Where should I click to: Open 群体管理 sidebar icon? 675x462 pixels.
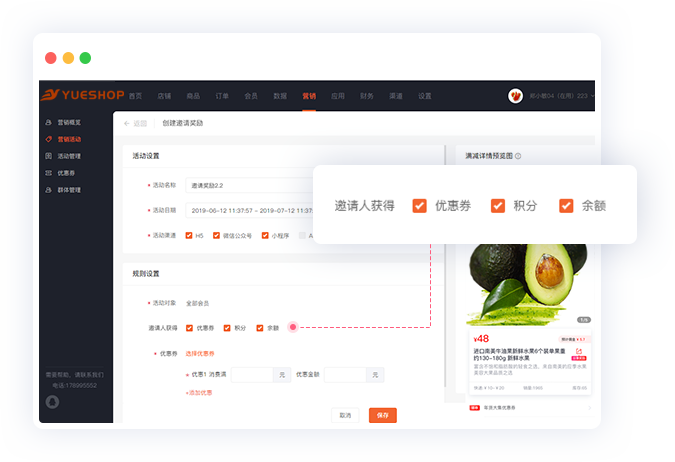pos(49,189)
